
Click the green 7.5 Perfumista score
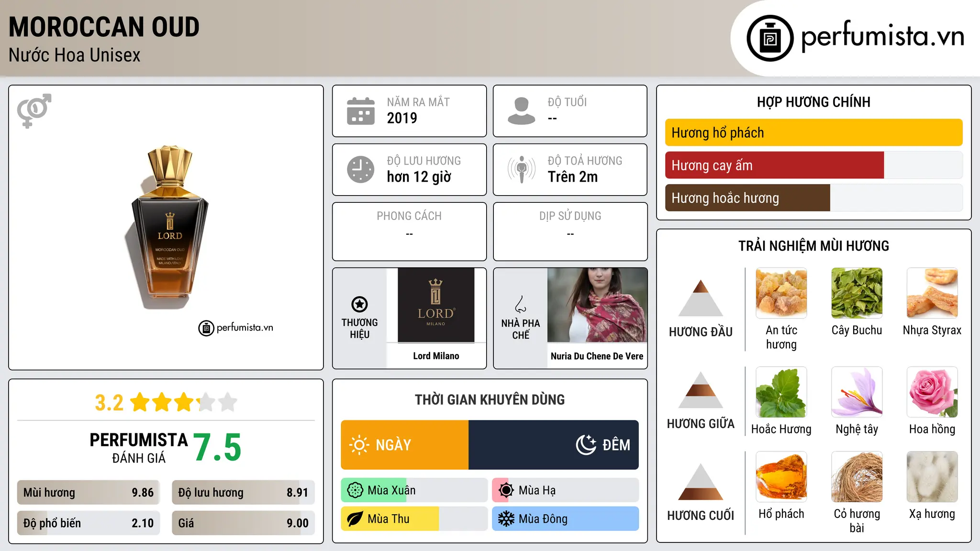click(x=217, y=447)
